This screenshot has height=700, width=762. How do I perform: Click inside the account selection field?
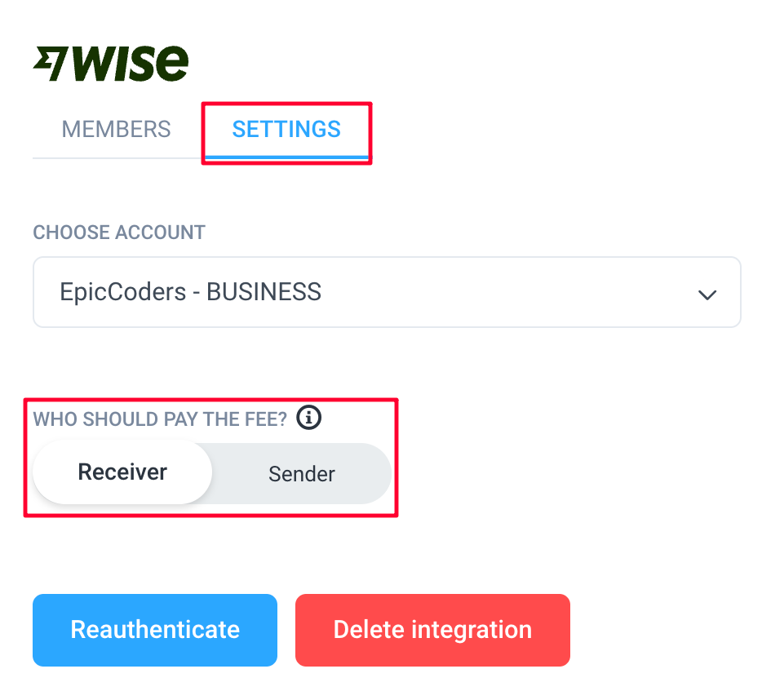(387, 292)
